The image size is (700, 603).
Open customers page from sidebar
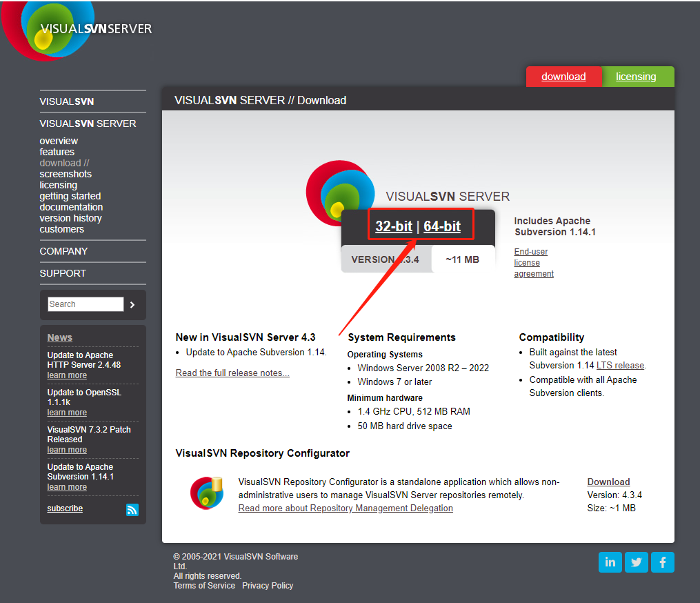click(x=62, y=230)
